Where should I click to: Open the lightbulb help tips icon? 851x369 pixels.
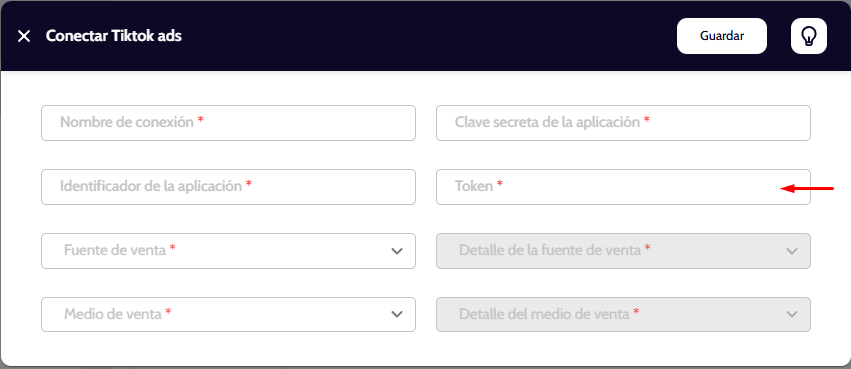click(809, 36)
